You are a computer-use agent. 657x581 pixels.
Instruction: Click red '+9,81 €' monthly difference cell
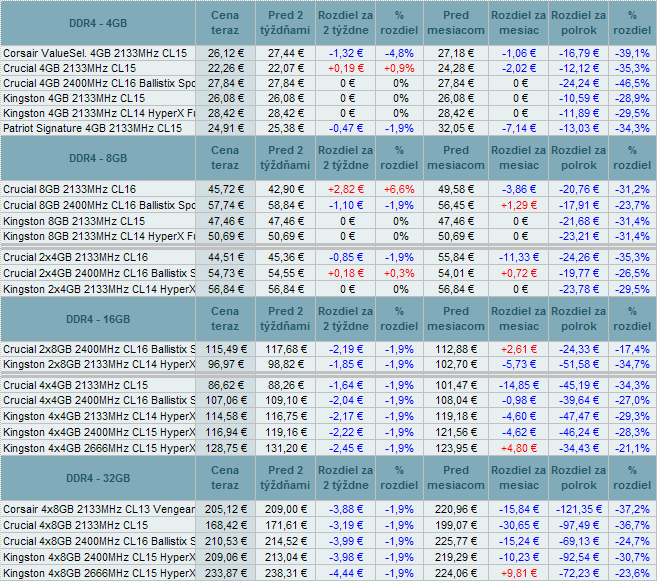point(519,573)
